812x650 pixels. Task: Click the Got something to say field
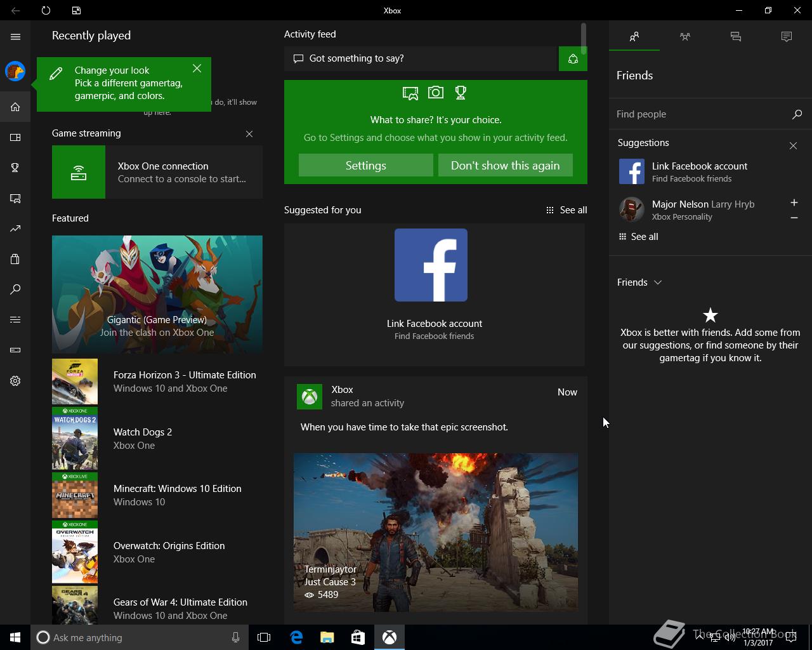click(x=420, y=58)
